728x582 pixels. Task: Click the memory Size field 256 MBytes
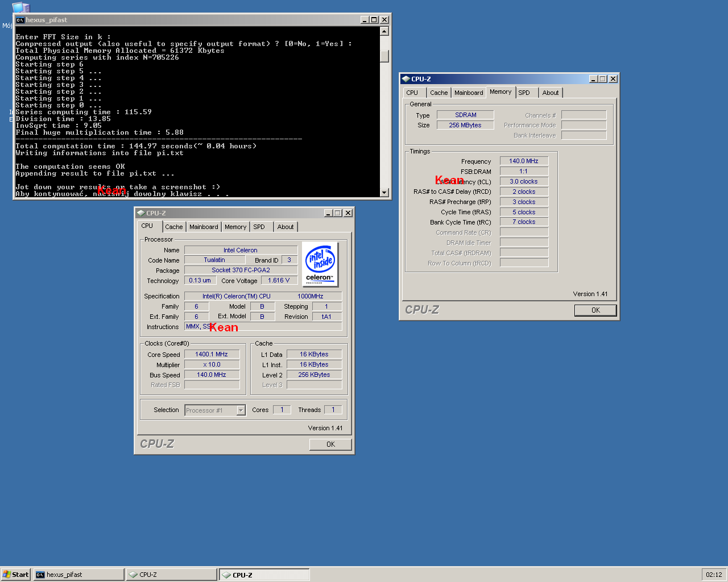pyautogui.click(x=465, y=125)
